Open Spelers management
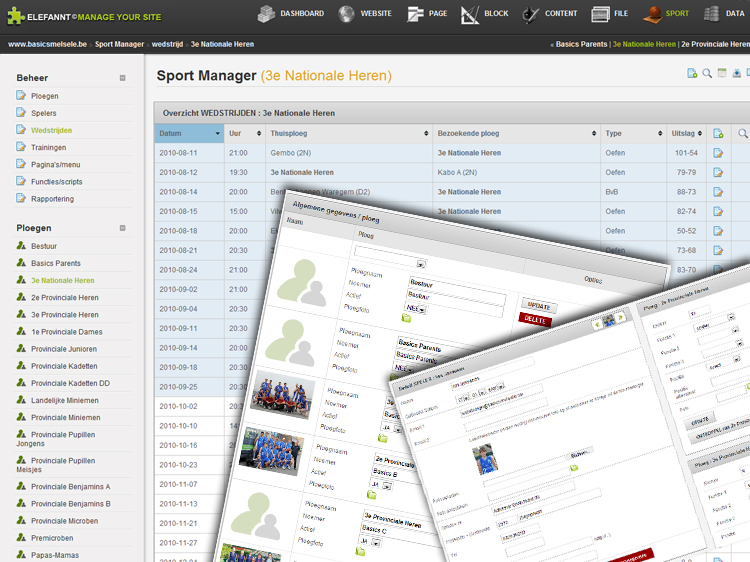 44,113
